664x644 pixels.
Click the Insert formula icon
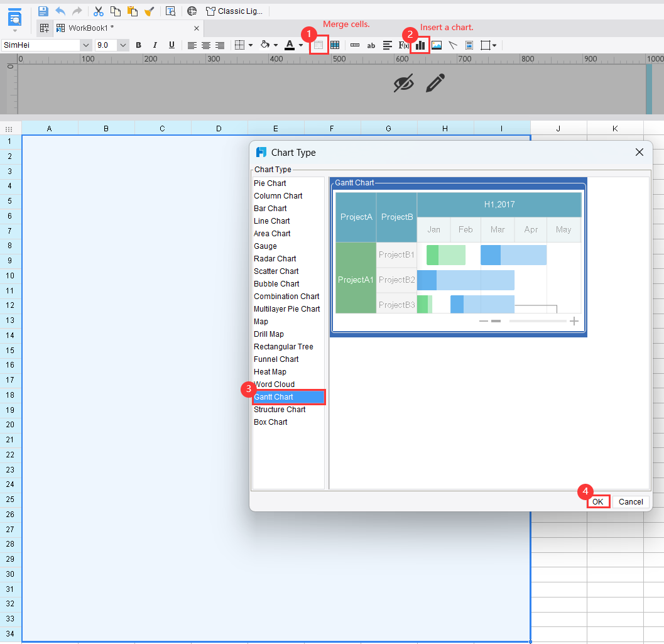coord(403,45)
